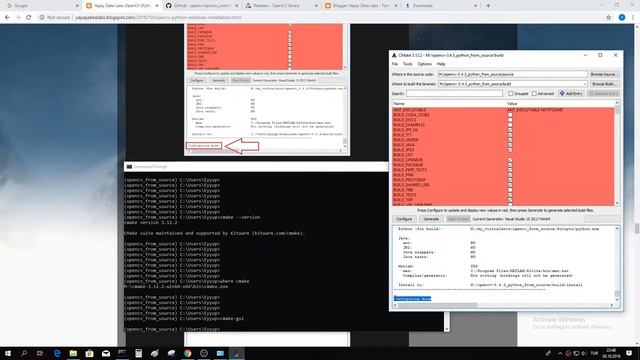Toggle the BUILD_EXAMPLES checkbox

[510, 125]
